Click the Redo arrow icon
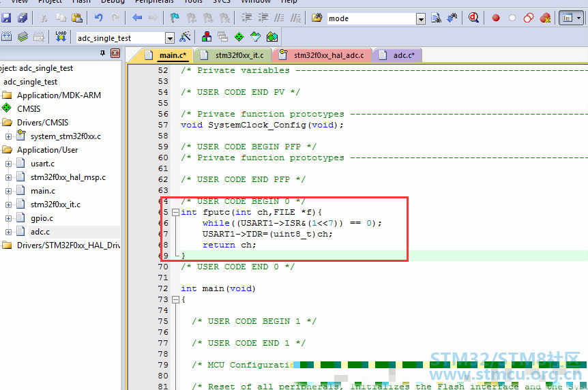 tap(115, 18)
